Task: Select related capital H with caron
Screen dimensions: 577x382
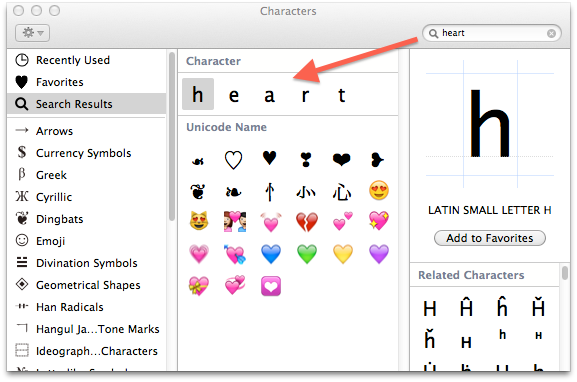Action: point(538,307)
